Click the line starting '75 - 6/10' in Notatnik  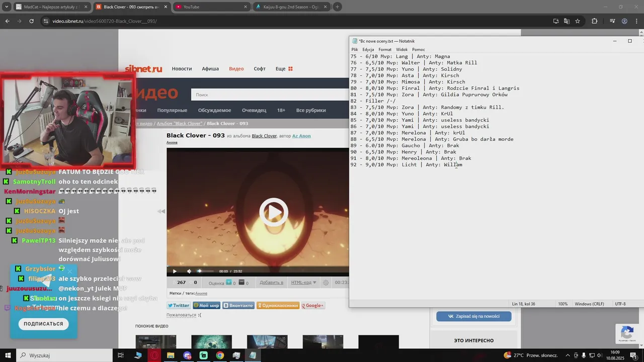(400, 56)
